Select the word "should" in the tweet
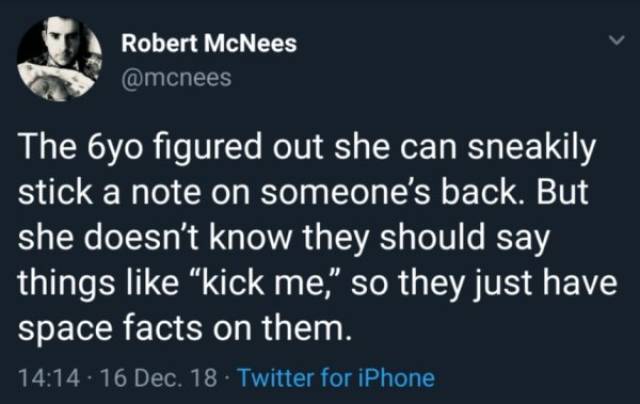The image size is (640, 404). coord(432,238)
